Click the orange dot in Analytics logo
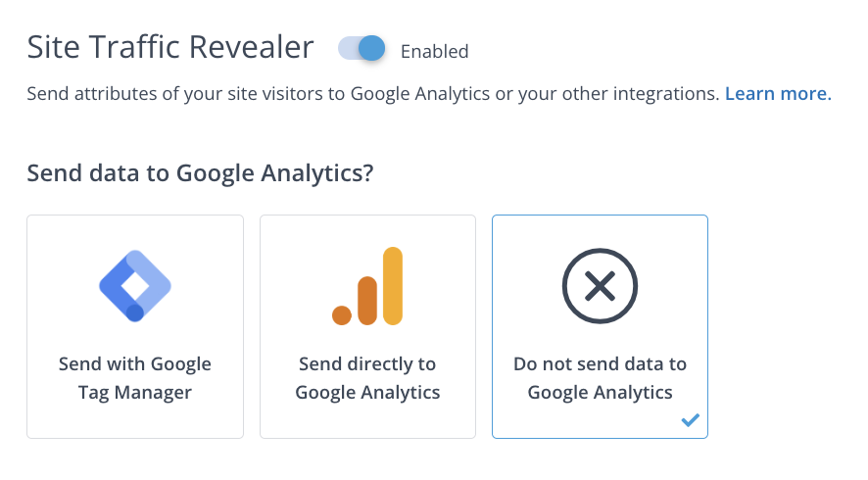Screen dimensions: 868x480 (342, 314)
